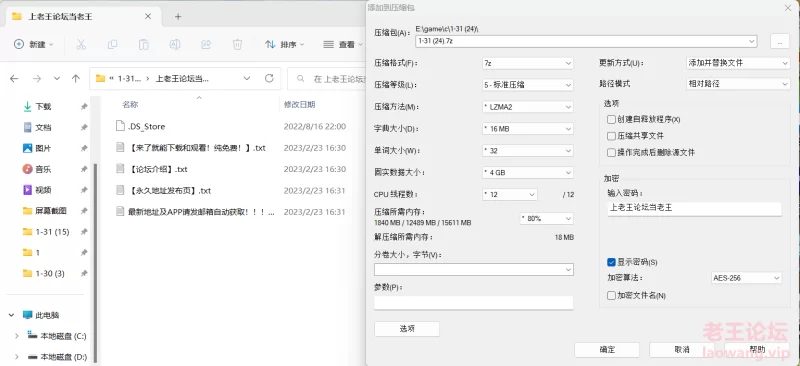Open the 固实数据大小 4 GB dropdown
This screenshot has height=366, width=800.
[x=528, y=173]
